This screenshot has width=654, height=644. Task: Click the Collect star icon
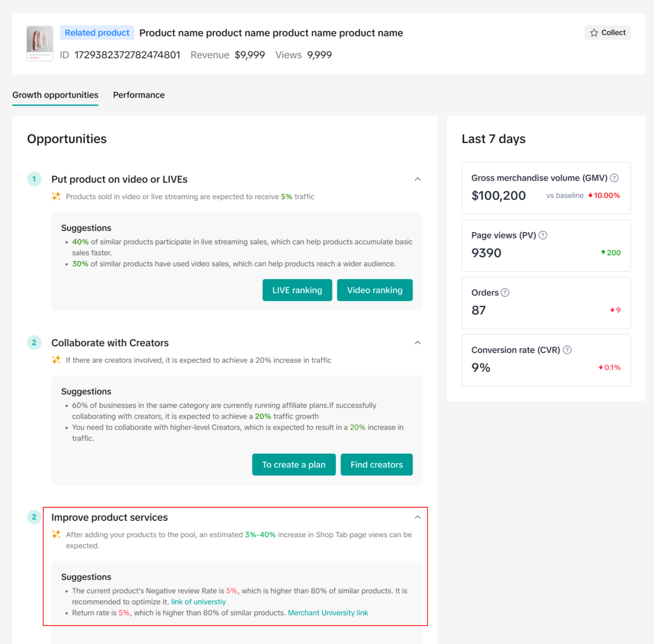[594, 33]
